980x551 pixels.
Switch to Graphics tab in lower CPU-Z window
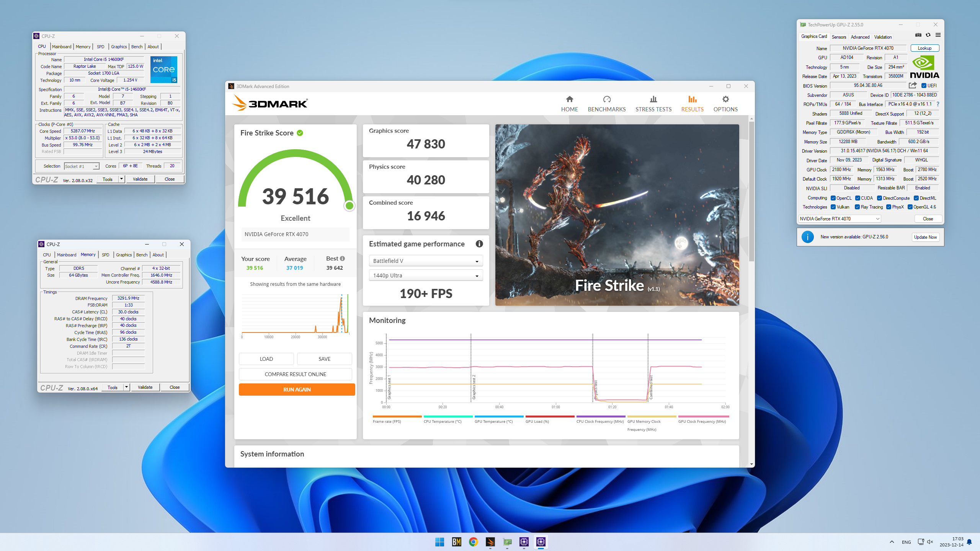tap(124, 255)
